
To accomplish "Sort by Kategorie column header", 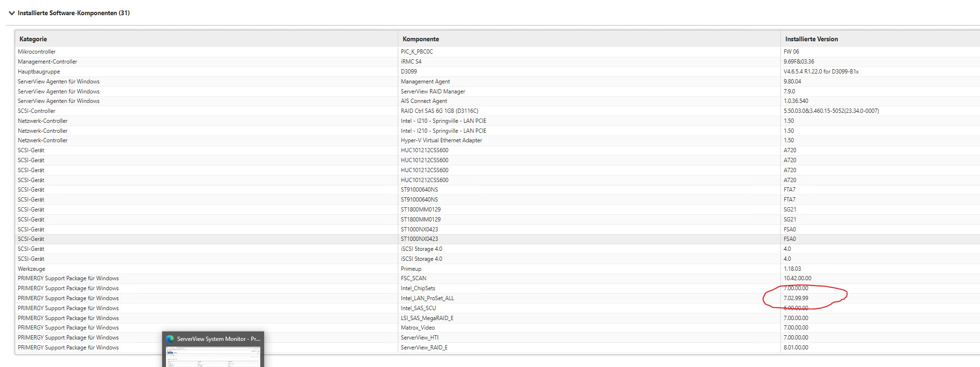I will coord(33,39).
